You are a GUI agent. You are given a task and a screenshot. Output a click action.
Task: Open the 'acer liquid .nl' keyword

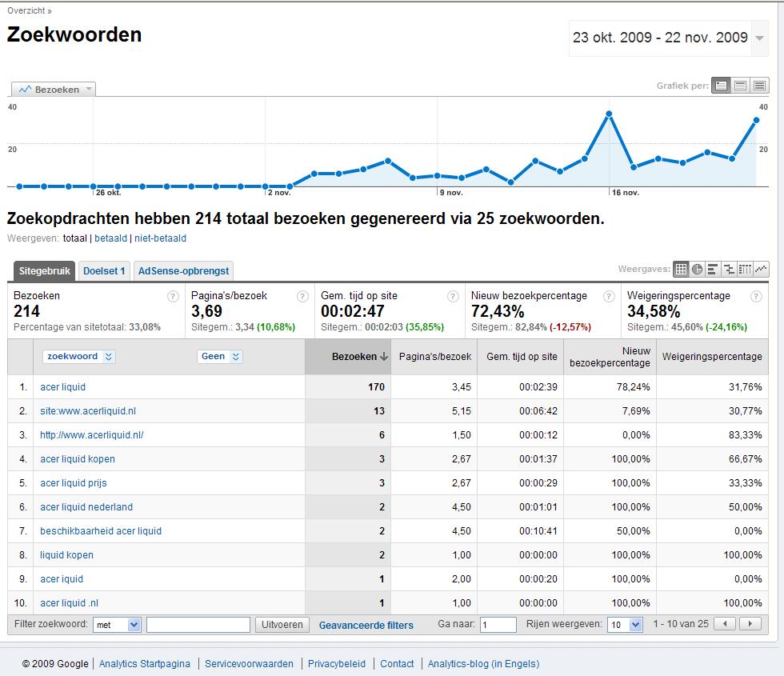click(x=69, y=603)
